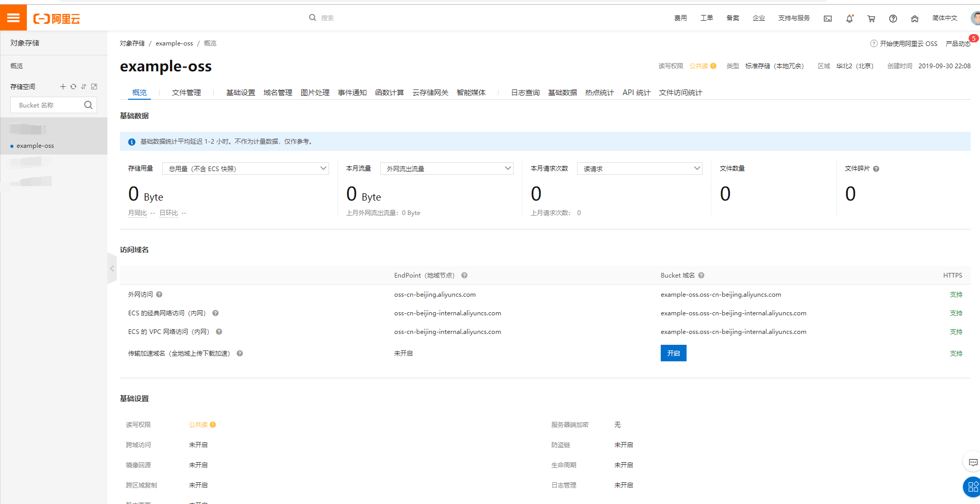This screenshot has height=504, width=980.
Task: Open the shopping cart icon
Action: click(871, 19)
